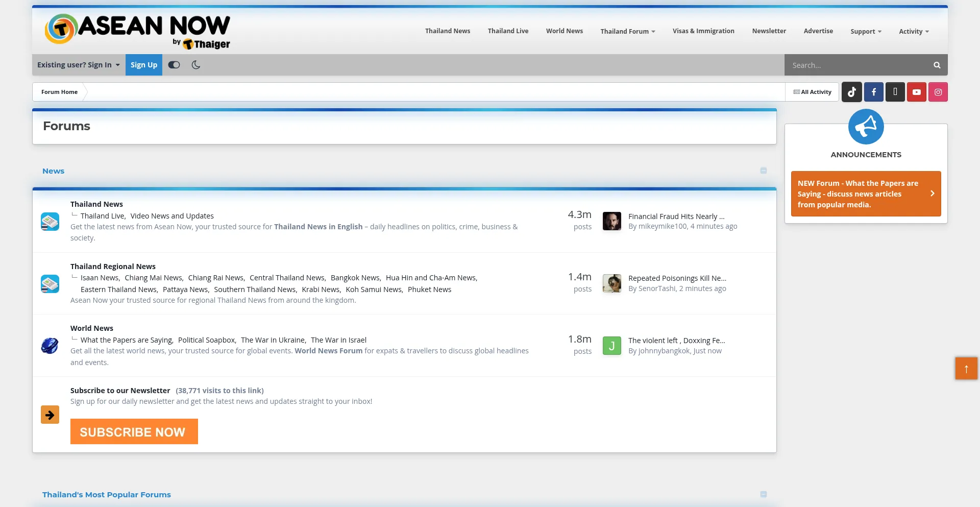
Task: Open the Advertise menu item
Action: (818, 31)
